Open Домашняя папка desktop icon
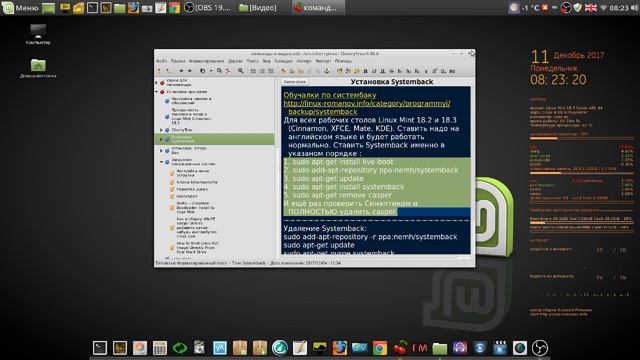The height and width of the screenshot is (360, 640). click(x=38, y=68)
